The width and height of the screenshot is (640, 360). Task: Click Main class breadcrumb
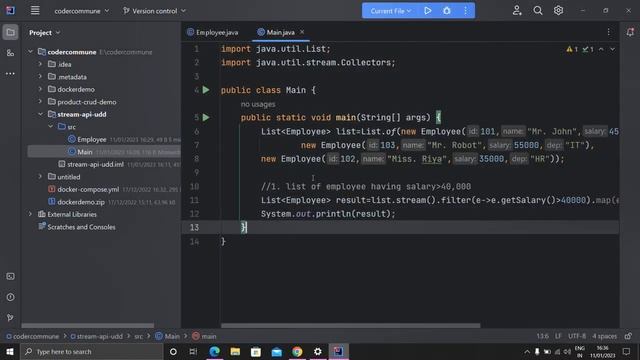(167, 336)
